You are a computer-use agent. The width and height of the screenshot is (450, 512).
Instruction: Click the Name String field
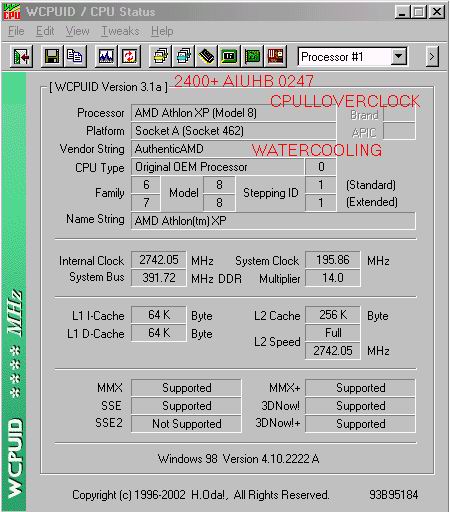[x=273, y=221]
